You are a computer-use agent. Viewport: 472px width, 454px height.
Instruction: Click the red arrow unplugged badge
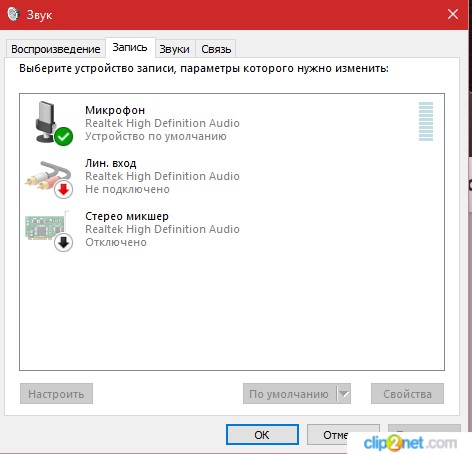pyautogui.click(x=63, y=189)
